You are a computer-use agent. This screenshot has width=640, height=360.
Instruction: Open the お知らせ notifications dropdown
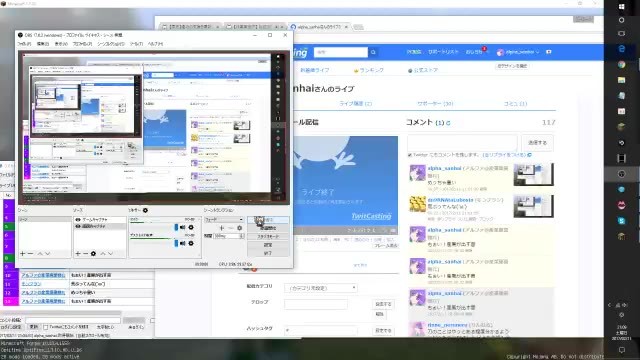tap(476, 52)
